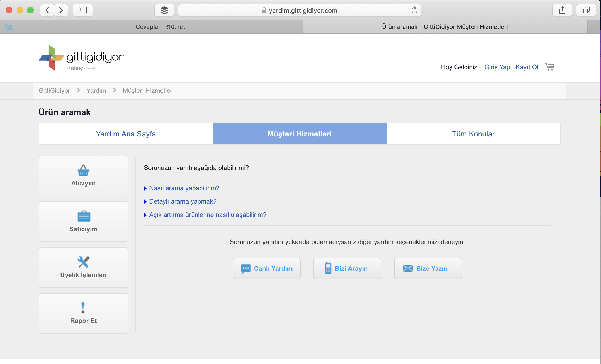Image resolution: width=601 pixels, height=364 pixels.
Task: Go forward with Safari's forward arrow
Action: tap(61, 10)
